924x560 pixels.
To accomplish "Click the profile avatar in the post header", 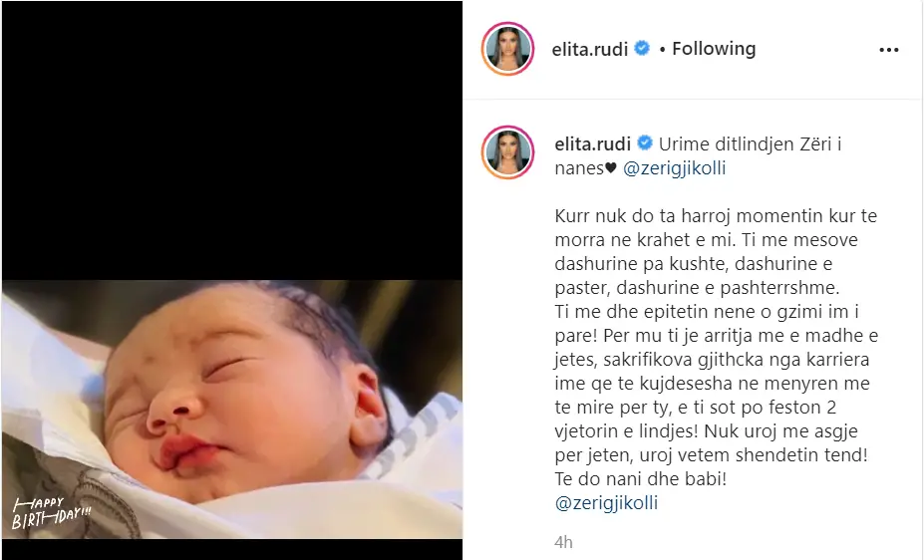I will pos(508,49).
